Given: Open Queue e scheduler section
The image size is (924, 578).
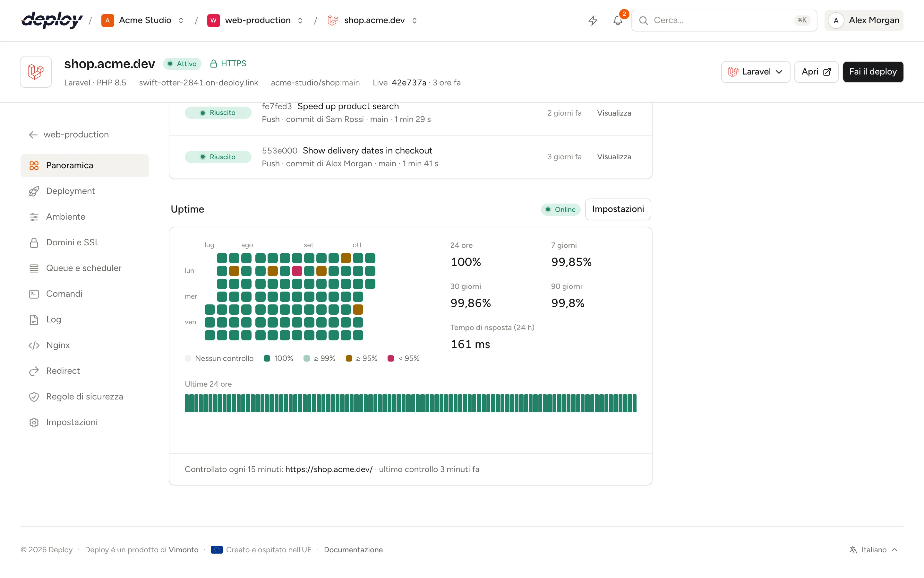Looking at the screenshot, I should click(85, 268).
